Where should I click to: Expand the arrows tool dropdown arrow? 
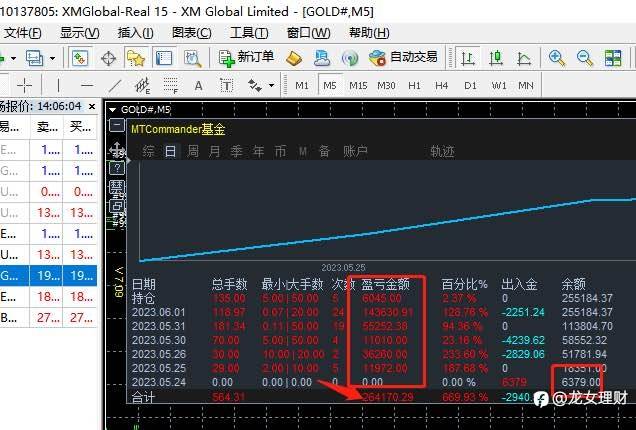(x=271, y=86)
